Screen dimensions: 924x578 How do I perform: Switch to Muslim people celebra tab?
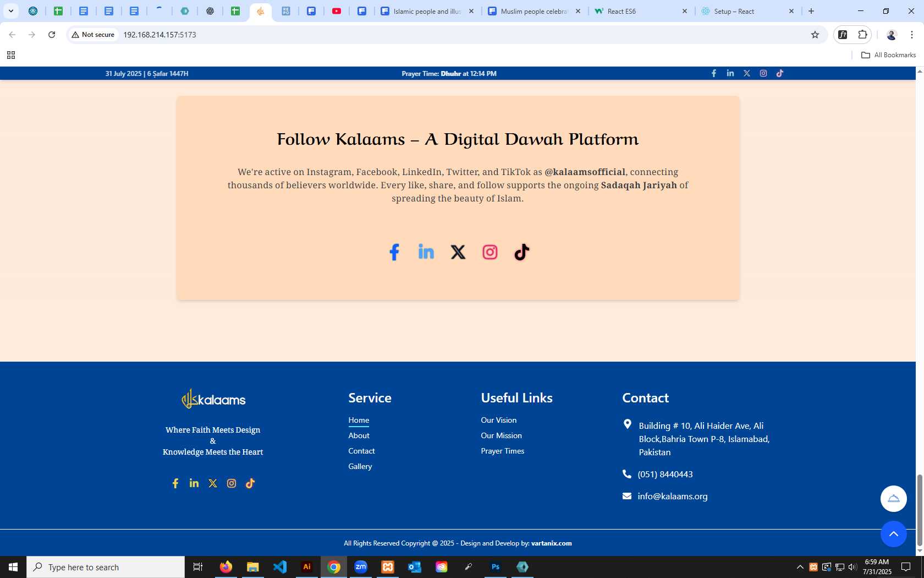[x=534, y=11]
